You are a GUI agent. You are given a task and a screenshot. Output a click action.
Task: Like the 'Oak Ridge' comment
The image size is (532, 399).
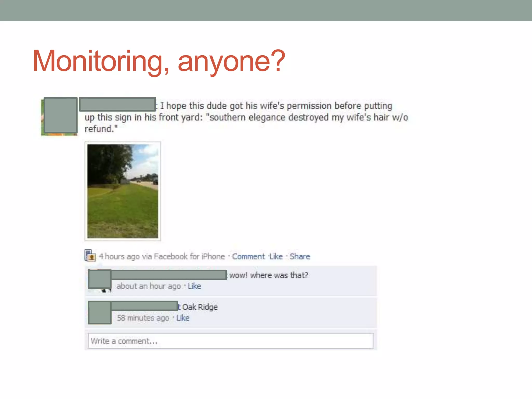[183, 318]
